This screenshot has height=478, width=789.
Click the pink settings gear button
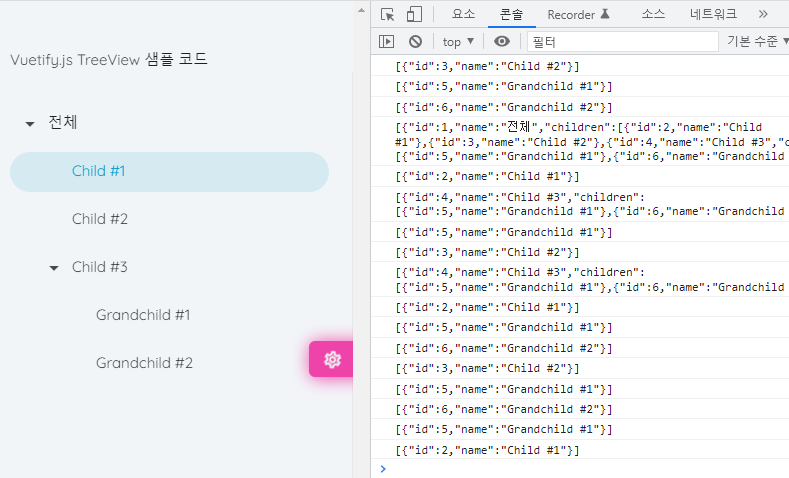[x=332, y=360]
